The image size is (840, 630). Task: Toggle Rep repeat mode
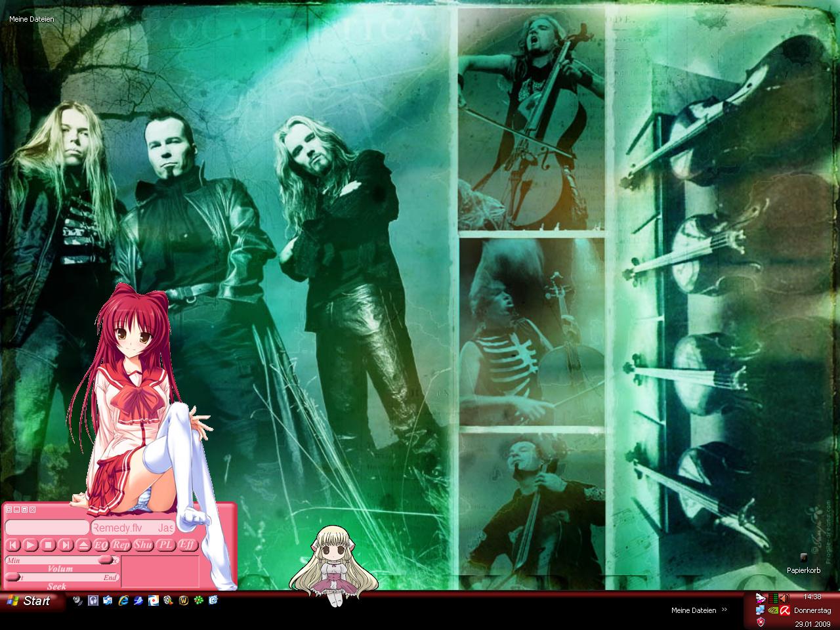[121, 545]
